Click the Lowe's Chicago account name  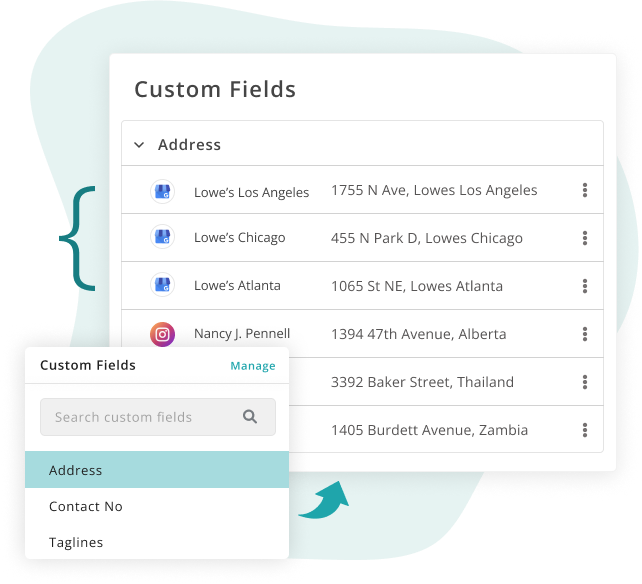click(240, 238)
